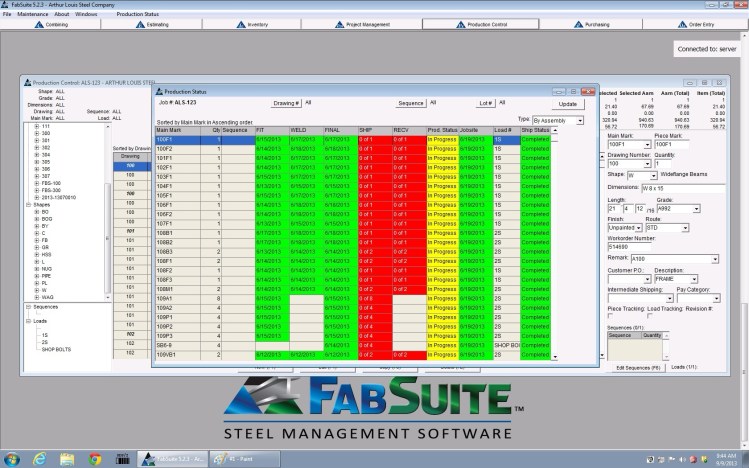Image resolution: width=749 pixels, height=468 pixels.
Task: Open the Windows Start menu
Action: coord(12,458)
